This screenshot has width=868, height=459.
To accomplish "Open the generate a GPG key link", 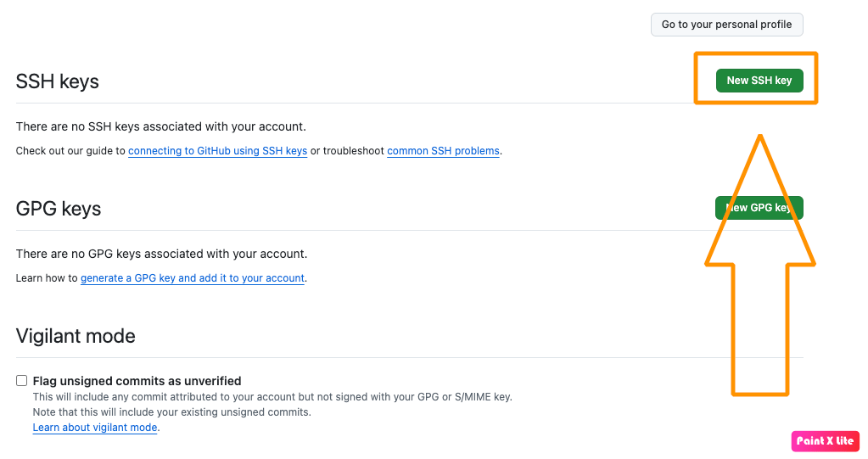I will click(x=192, y=278).
